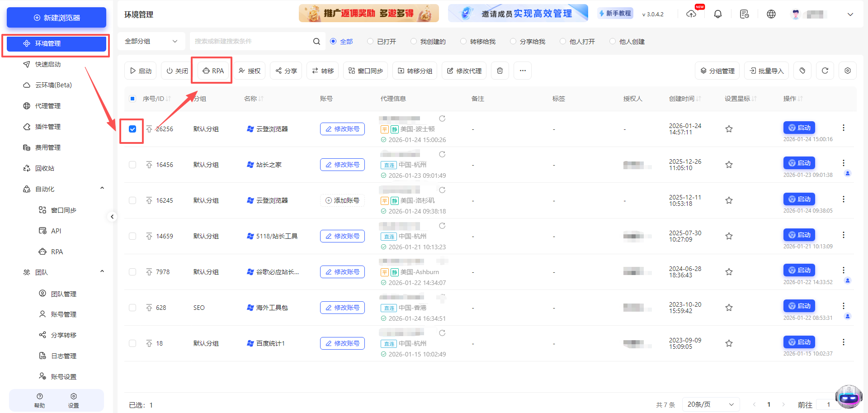The image size is (868, 413).
Task: Star the 站长之家 environment row
Action: [729, 165]
